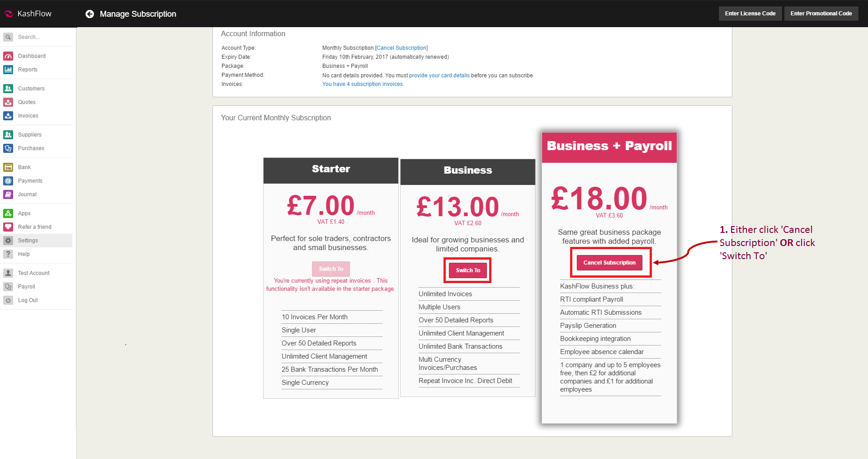
Task: Select the Customers icon
Action: (8, 89)
